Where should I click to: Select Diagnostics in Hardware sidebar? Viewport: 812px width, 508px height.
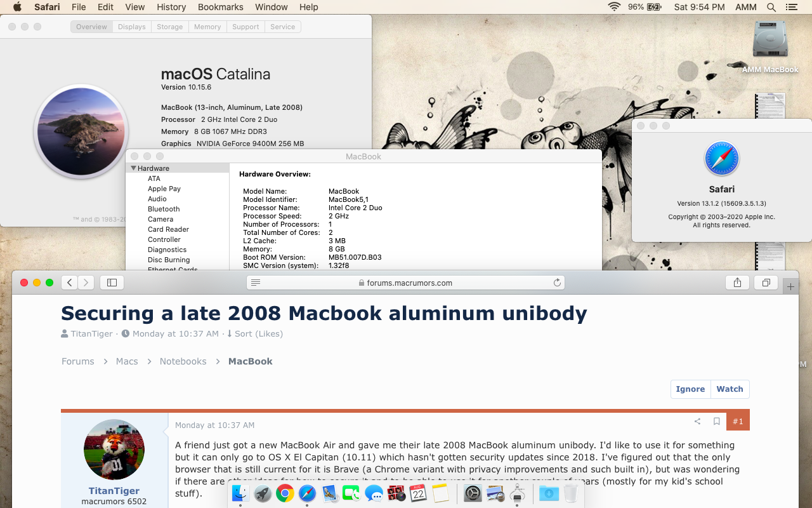[x=167, y=250]
